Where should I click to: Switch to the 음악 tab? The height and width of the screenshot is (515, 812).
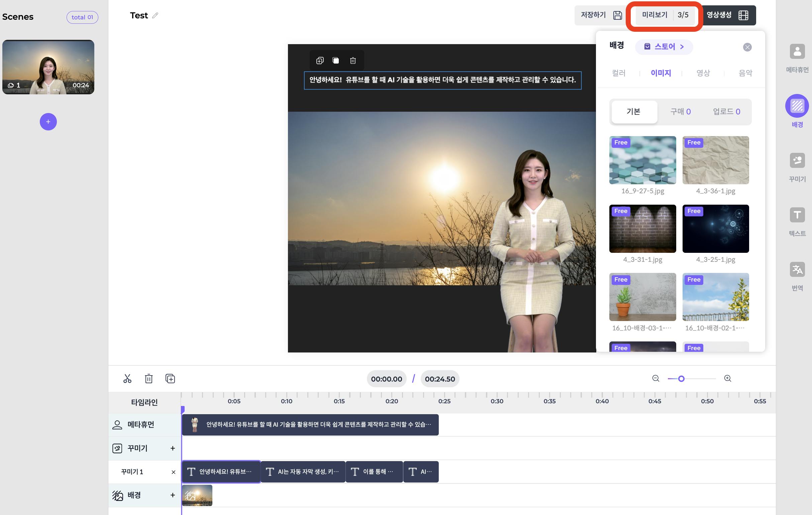(745, 73)
